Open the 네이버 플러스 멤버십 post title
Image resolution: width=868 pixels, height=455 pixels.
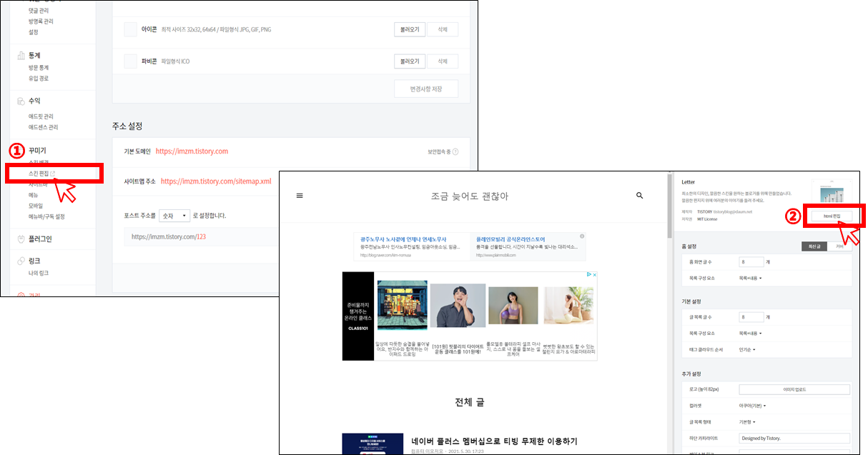click(494, 441)
